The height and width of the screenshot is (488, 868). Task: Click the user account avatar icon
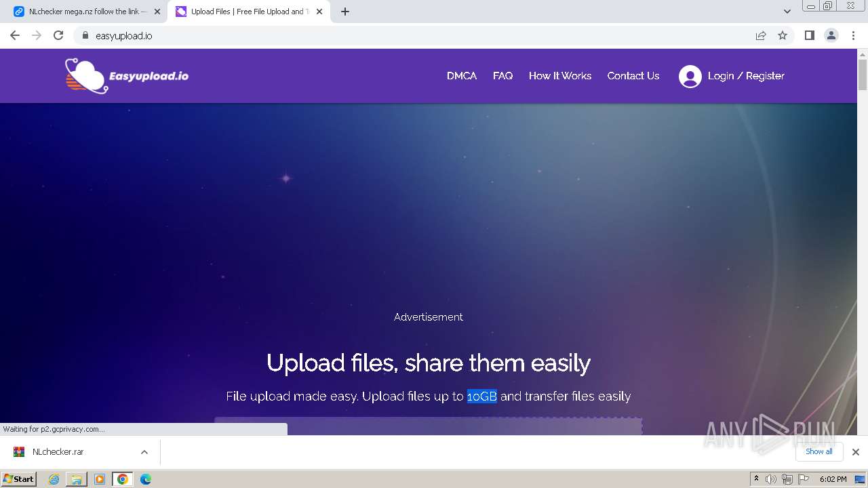click(690, 77)
